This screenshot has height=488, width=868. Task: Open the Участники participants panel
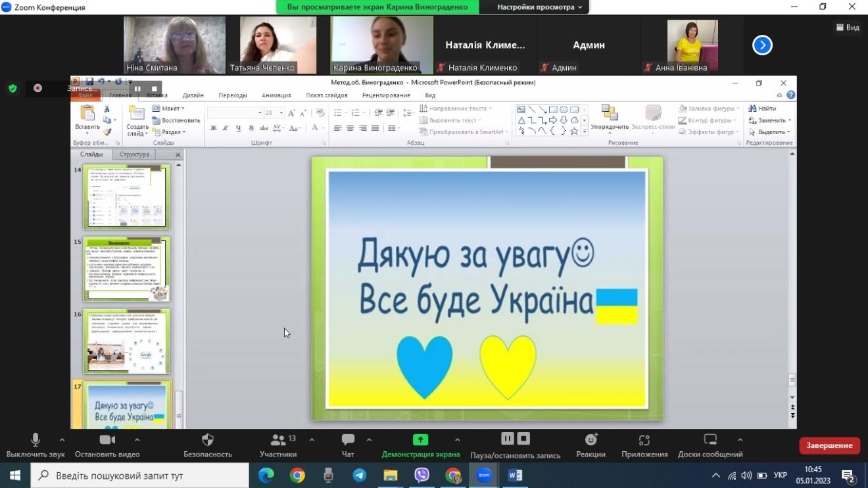coord(278,445)
